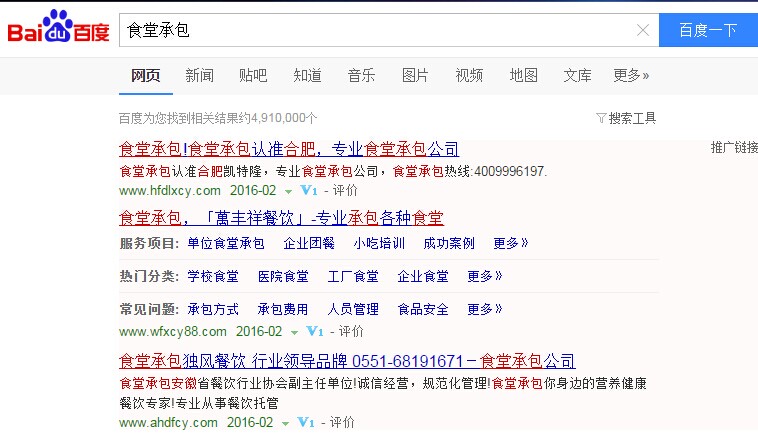Clear the search box with X icon

(642, 30)
